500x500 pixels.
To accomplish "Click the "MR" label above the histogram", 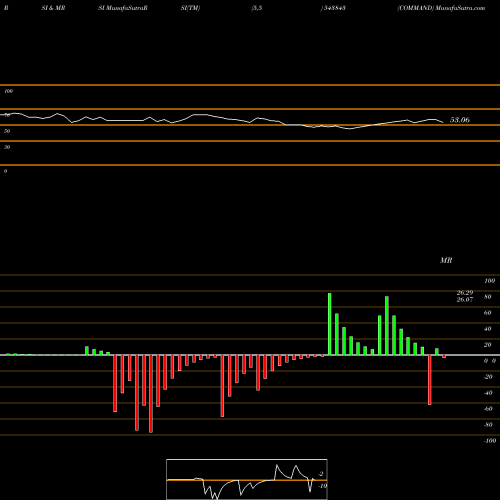I will click(x=446, y=260).
